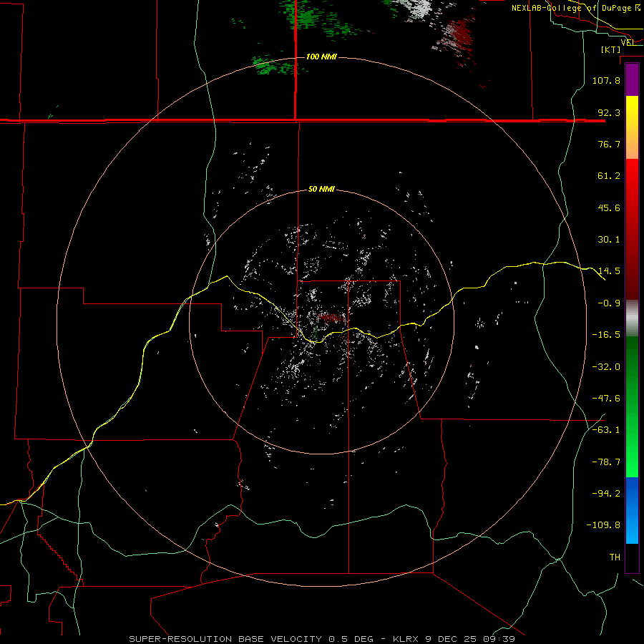Click the 50 NMI range ring label

321,190
